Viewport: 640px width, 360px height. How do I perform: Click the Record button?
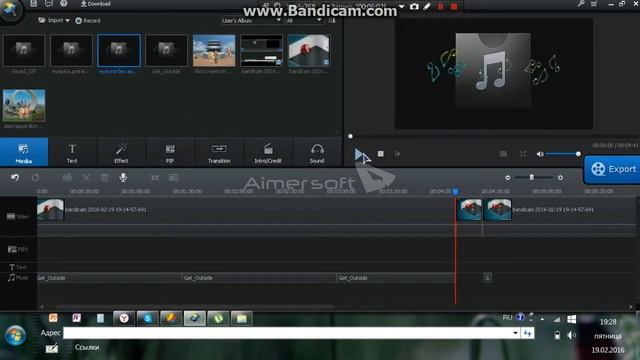coord(88,20)
